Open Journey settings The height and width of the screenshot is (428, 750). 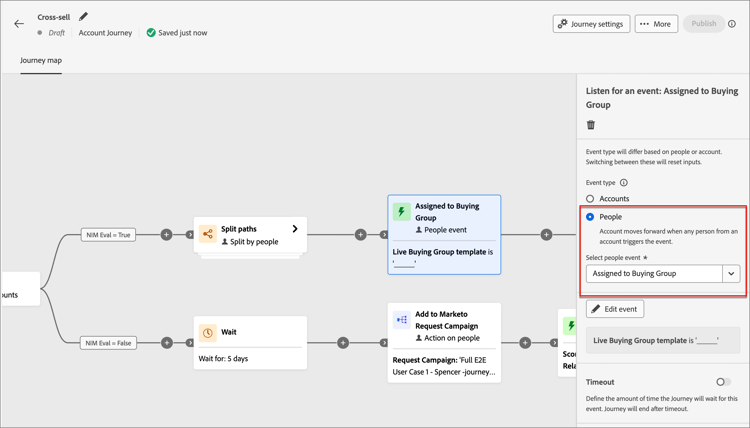[x=591, y=24]
